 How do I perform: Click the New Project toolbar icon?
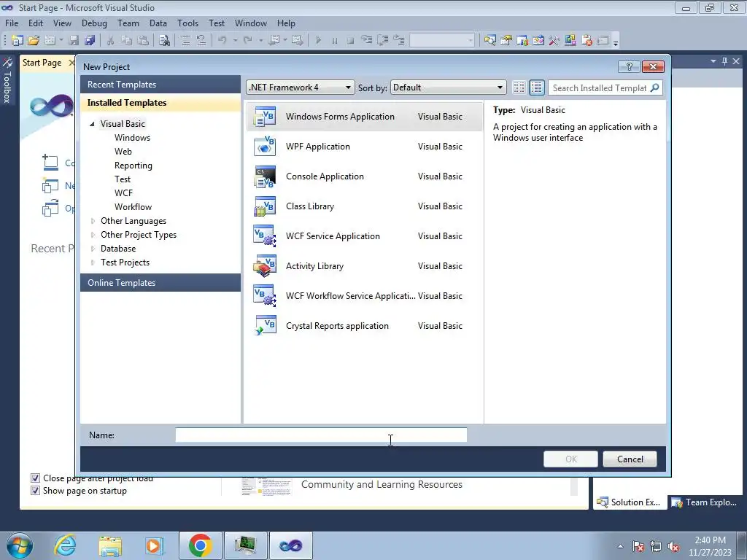point(18,41)
